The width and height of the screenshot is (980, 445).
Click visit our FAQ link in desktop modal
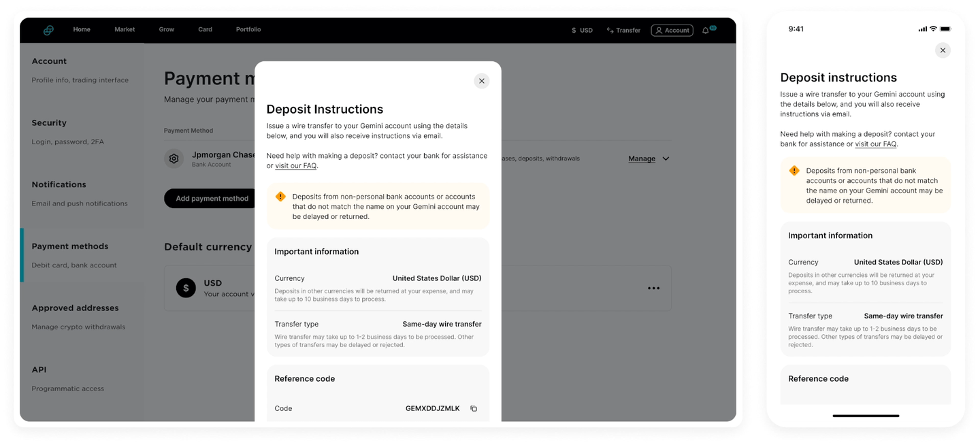click(296, 166)
